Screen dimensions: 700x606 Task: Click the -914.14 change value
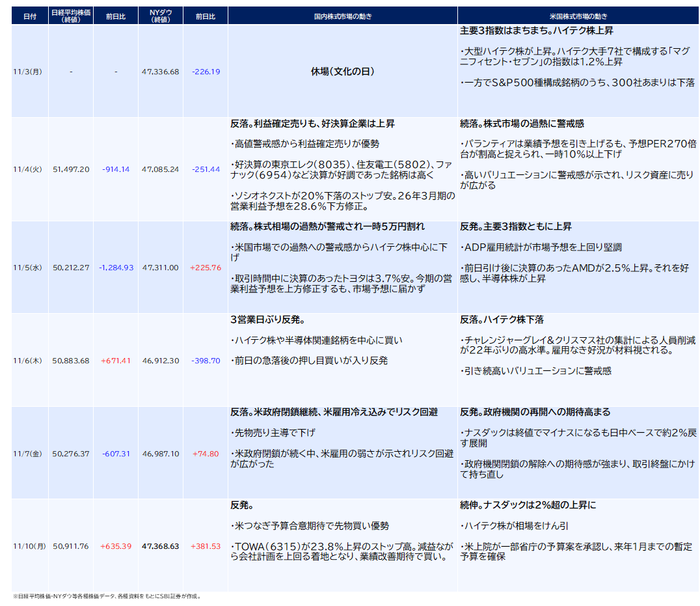pos(116,169)
